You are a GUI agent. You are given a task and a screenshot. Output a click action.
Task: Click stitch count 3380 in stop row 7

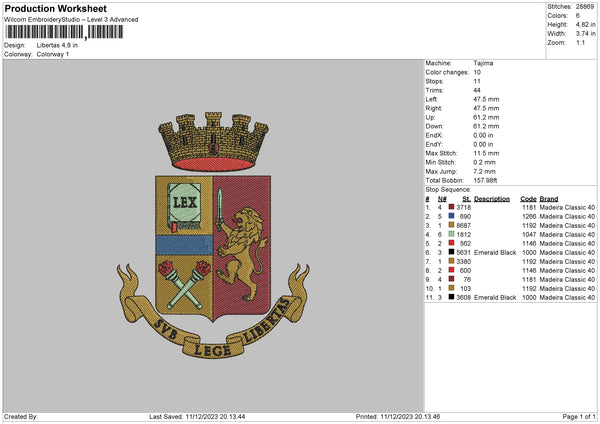pyautogui.click(x=464, y=261)
